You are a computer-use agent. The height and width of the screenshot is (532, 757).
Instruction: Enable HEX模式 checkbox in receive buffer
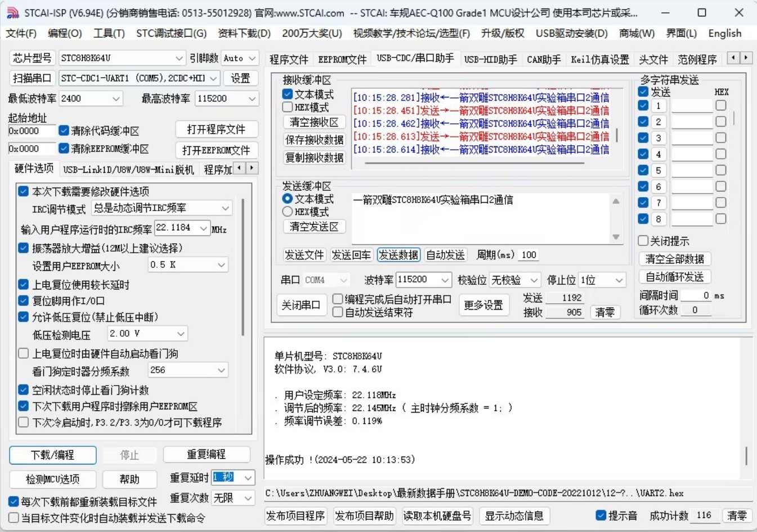(288, 107)
